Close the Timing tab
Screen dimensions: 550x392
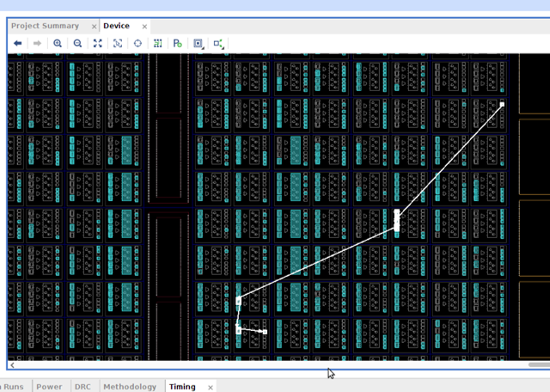211,388
